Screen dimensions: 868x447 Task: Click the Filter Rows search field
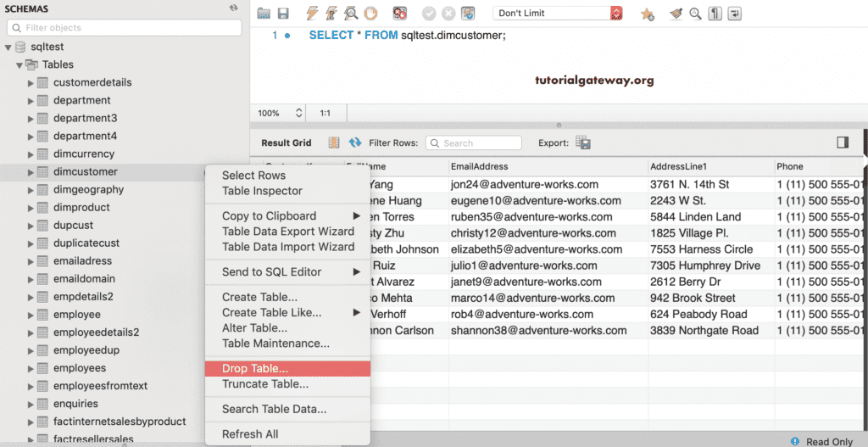coord(474,142)
